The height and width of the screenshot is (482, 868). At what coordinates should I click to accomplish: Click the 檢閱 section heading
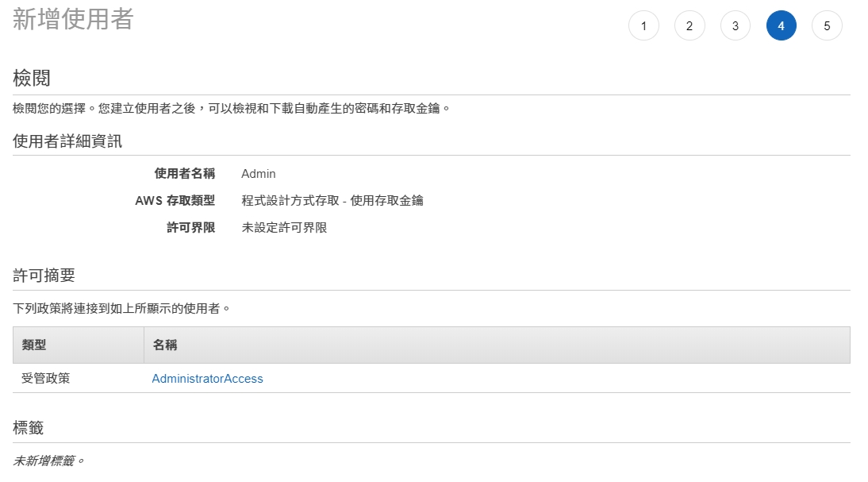(32, 78)
